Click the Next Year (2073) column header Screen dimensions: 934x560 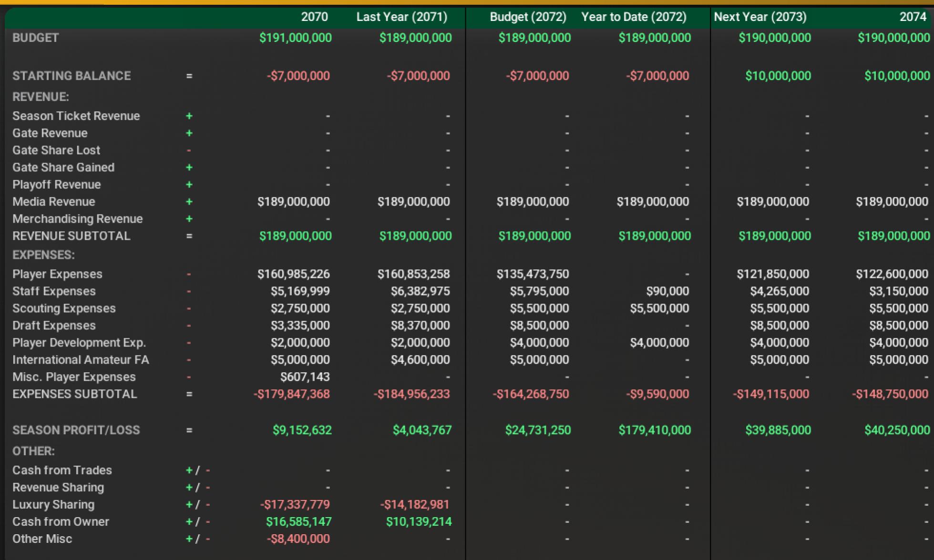tap(760, 17)
